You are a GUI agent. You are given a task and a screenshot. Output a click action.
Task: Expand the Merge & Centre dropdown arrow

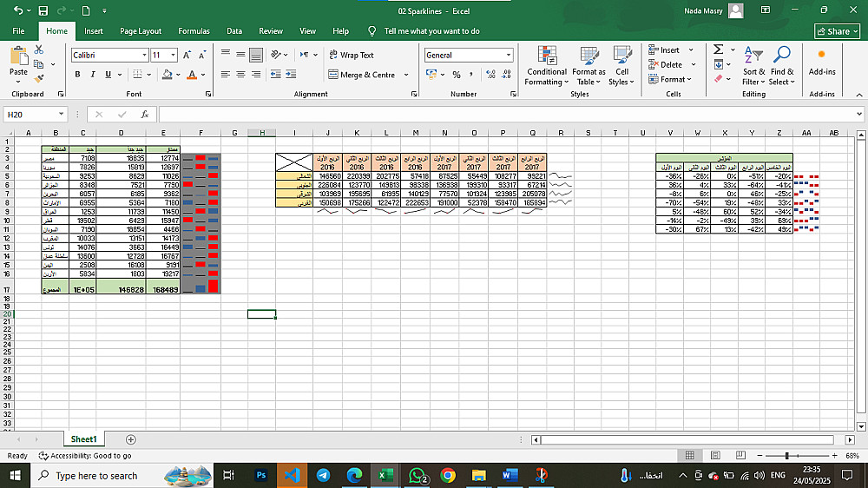tap(406, 75)
